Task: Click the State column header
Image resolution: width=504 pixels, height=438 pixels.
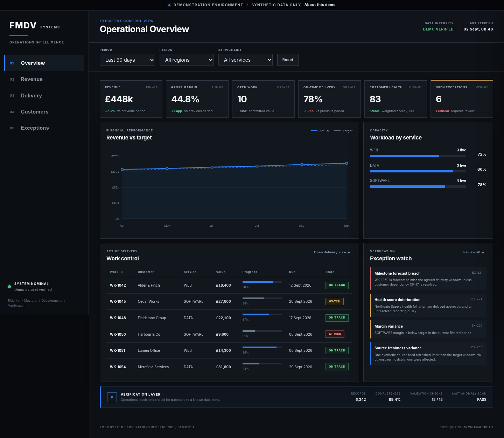Action: pyautogui.click(x=330, y=272)
